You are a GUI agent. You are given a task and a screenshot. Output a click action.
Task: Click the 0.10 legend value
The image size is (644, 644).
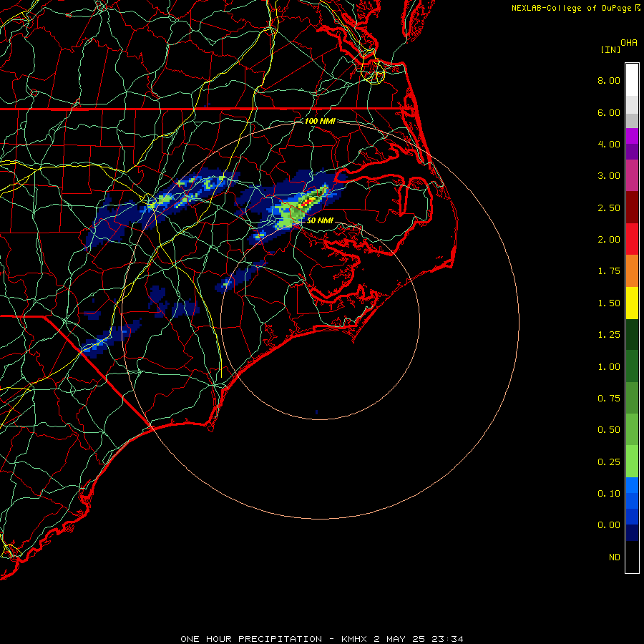click(x=609, y=494)
